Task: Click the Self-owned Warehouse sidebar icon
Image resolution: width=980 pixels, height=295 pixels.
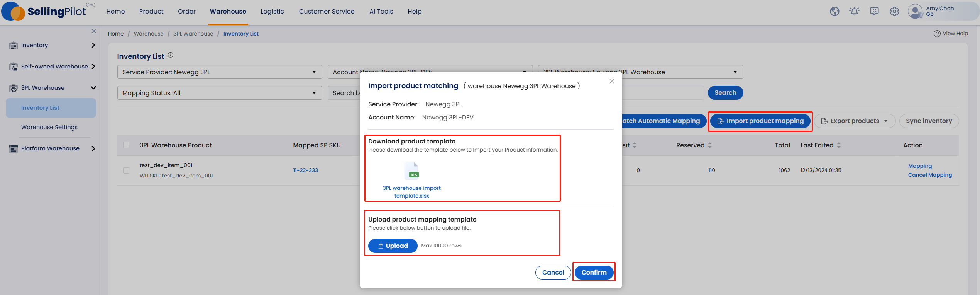Action: pos(14,67)
